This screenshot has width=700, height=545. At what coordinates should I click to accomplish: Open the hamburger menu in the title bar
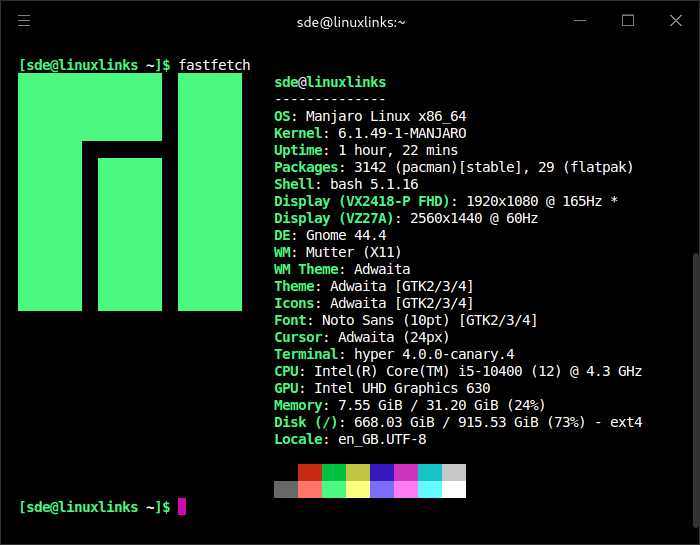tap(24, 21)
